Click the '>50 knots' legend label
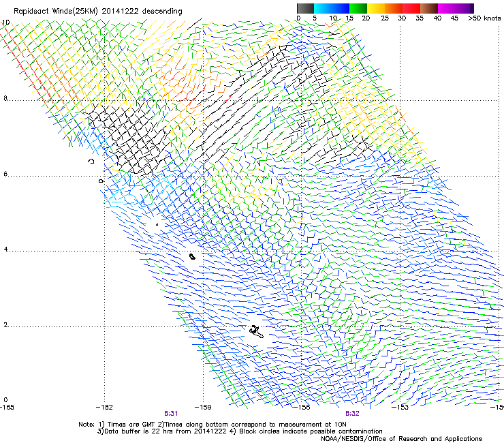The width and height of the screenshot is (504, 443). 484,18
